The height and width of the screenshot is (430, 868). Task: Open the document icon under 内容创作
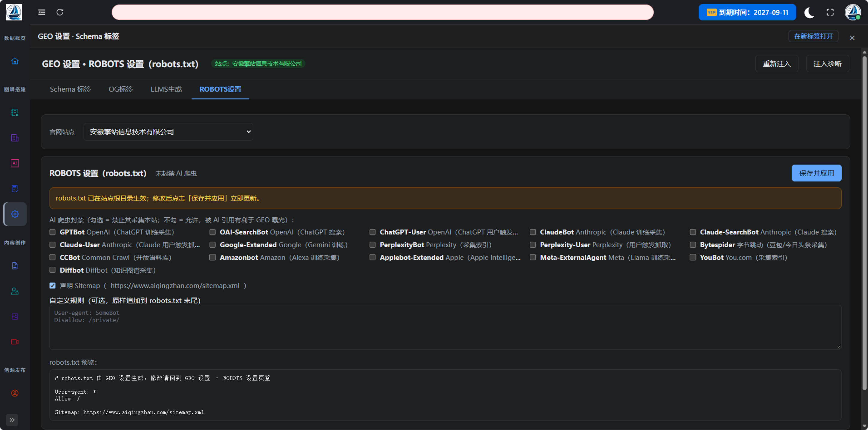coord(15,266)
